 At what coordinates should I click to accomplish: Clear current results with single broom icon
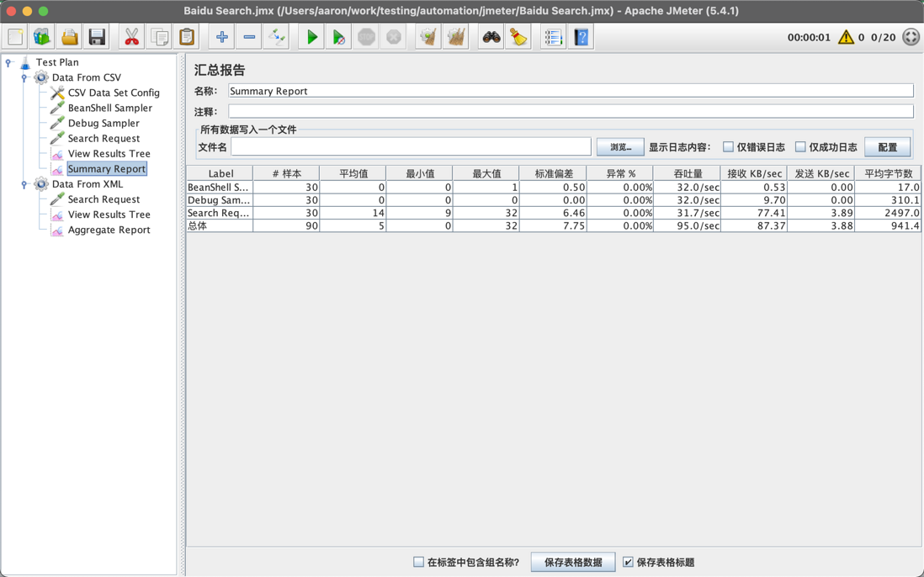[428, 37]
